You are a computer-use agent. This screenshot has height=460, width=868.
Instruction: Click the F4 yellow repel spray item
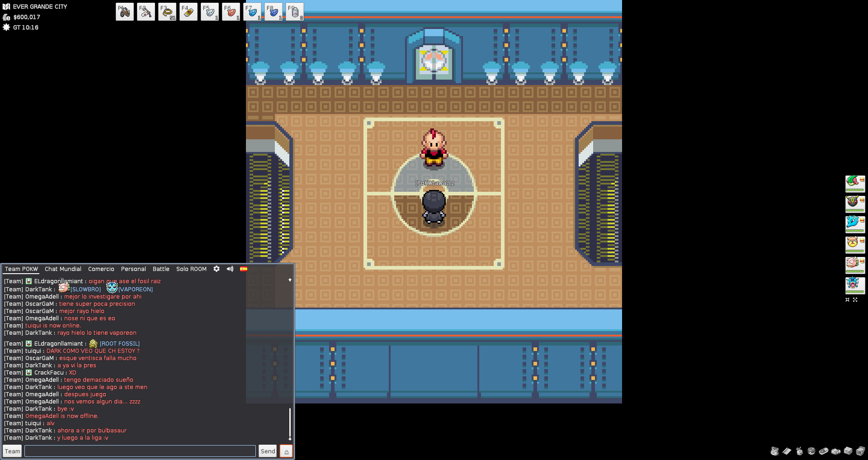[x=189, y=12]
